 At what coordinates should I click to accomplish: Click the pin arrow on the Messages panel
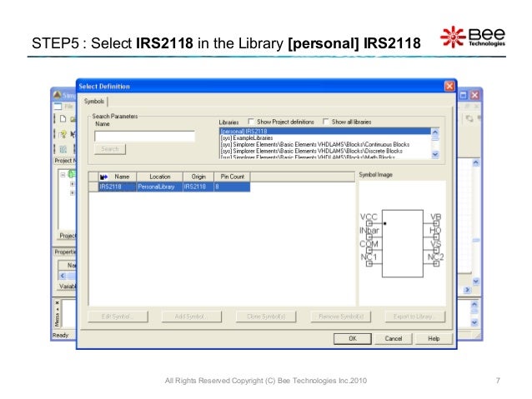coord(57,309)
